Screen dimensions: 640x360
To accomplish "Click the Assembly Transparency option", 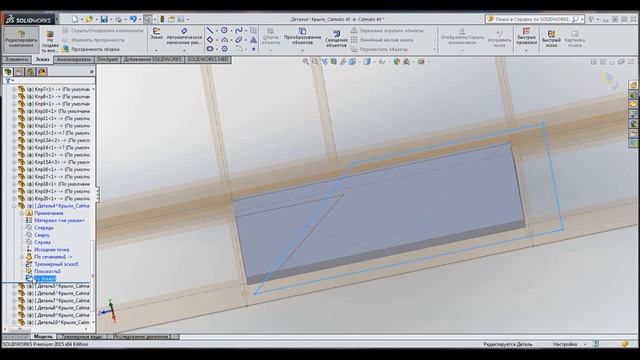I will (x=91, y=49).
